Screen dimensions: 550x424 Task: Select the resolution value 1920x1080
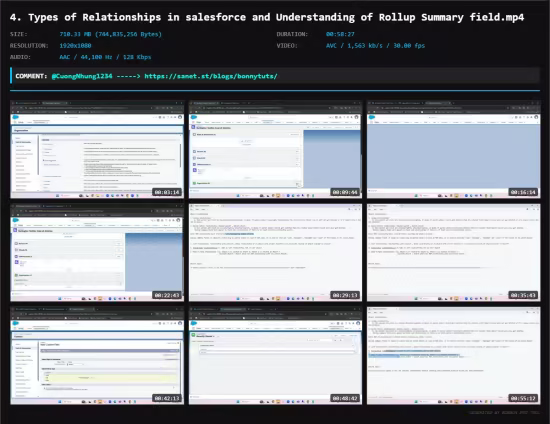point(75,46)
